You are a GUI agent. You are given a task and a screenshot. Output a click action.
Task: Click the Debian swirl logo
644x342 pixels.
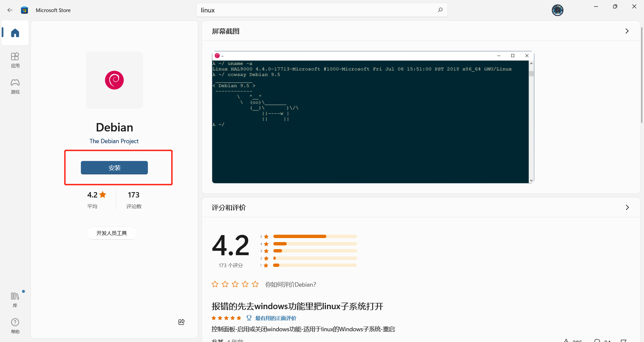[114, 80]
